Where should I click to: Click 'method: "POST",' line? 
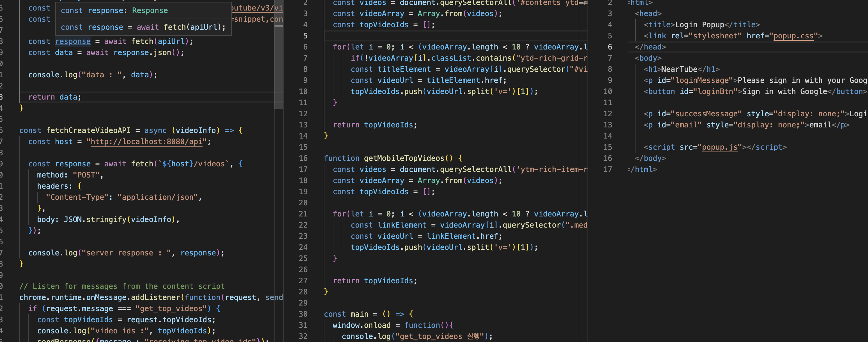coord(70,175)
